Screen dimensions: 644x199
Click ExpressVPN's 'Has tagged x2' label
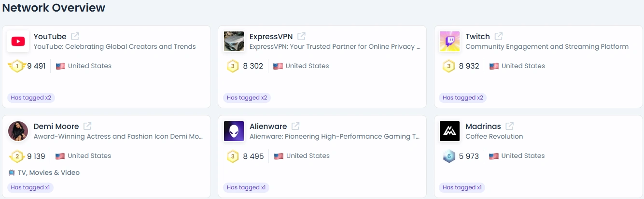(x=247, y=98)
